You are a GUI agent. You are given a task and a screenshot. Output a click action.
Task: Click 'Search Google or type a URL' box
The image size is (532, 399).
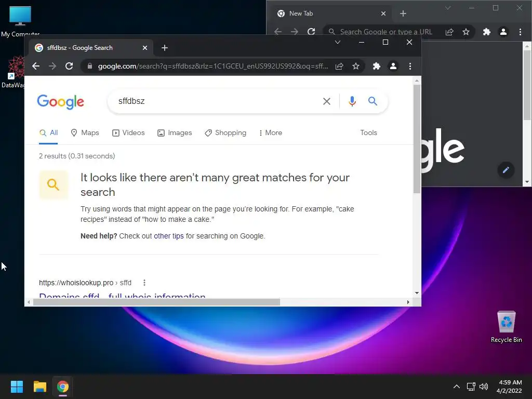(386, 32)
